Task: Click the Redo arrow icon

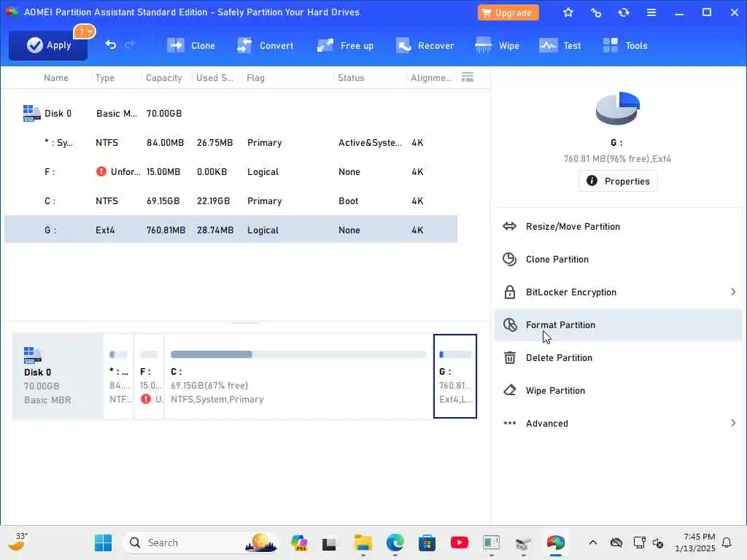Action: point(130,44)
